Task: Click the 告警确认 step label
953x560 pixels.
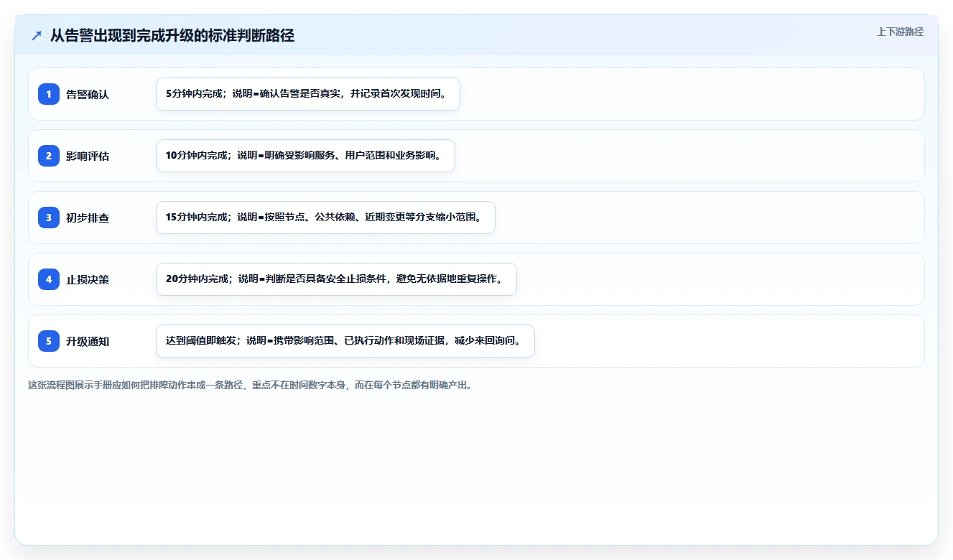Action: click(88, 94)
